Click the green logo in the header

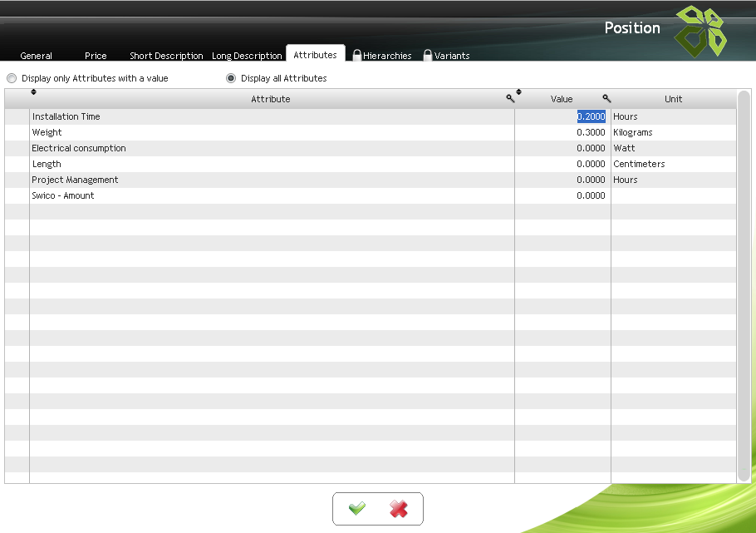click(x=700, y=29)
